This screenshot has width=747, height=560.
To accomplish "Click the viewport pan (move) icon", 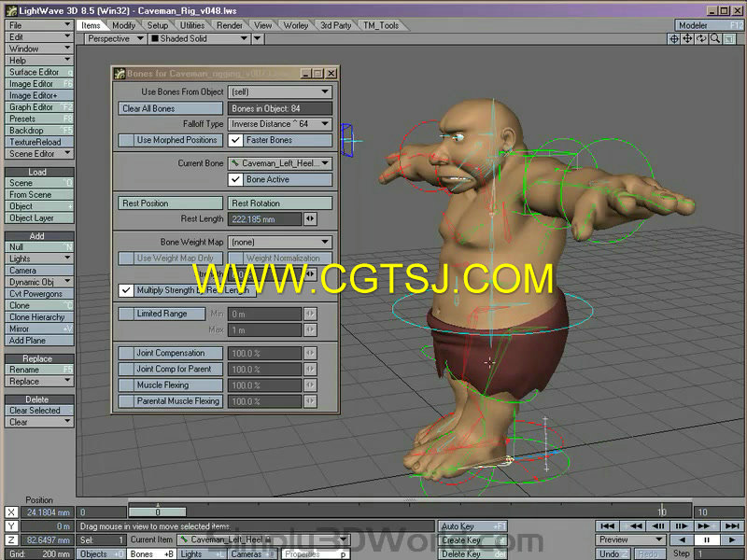I will (687, 39).
